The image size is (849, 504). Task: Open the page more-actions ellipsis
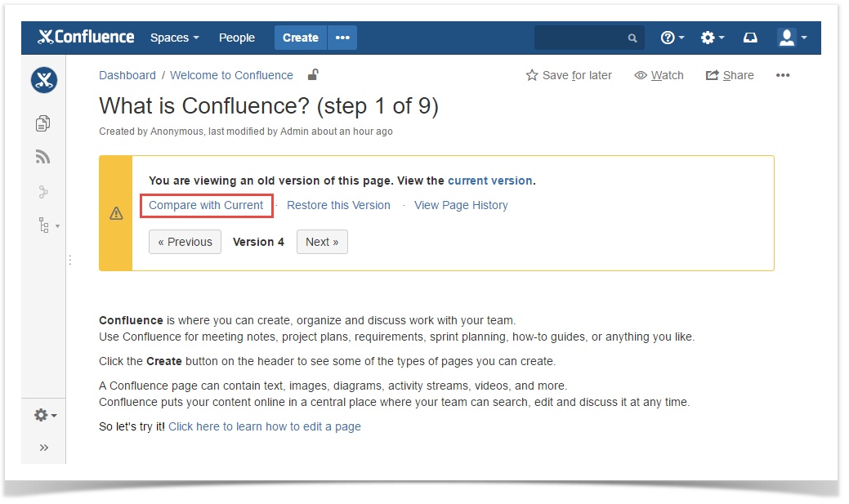click(x=782, y=75)
